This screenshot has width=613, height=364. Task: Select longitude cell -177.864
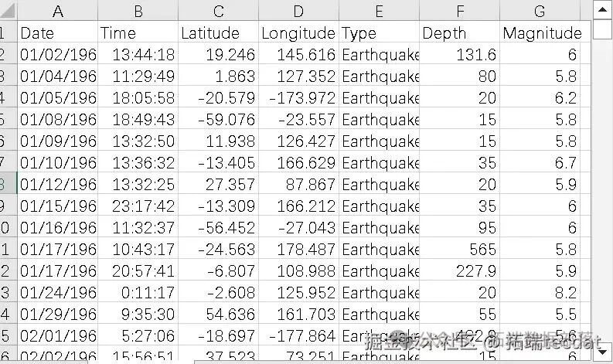[298, 335]
